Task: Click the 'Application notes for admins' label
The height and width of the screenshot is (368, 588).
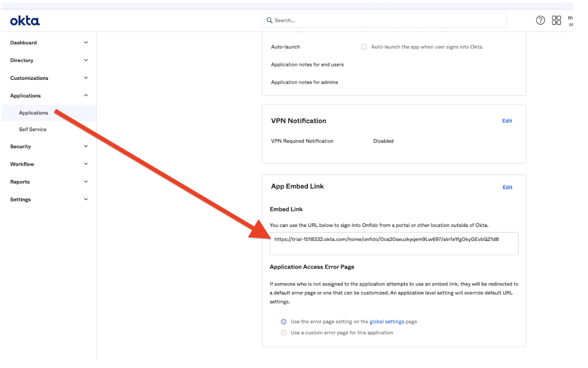Action: pos(304,82)
